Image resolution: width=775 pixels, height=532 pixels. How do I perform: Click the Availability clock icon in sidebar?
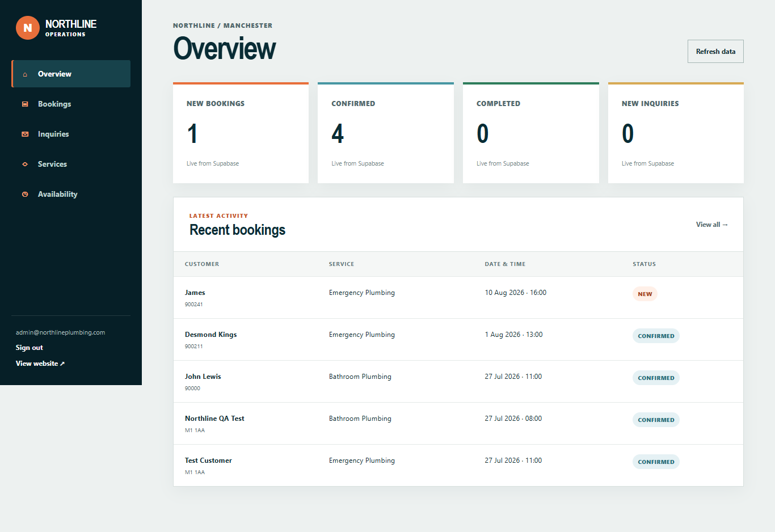coord(25,195)
